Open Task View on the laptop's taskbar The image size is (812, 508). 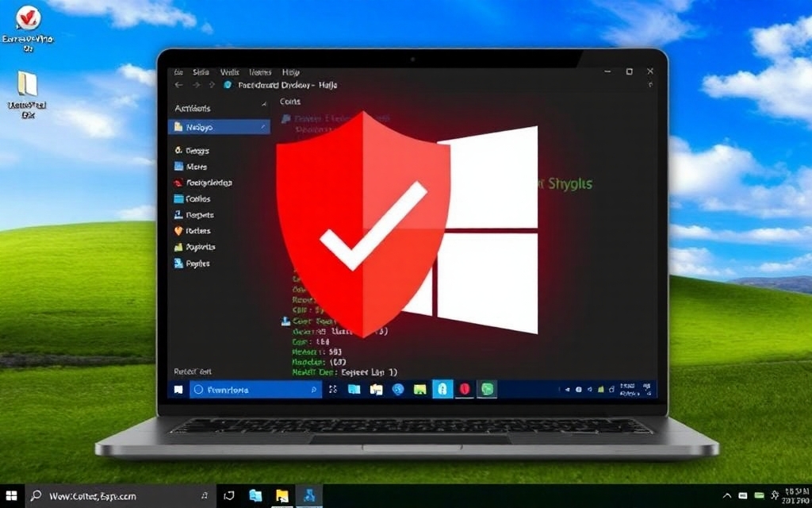(332, 389)
